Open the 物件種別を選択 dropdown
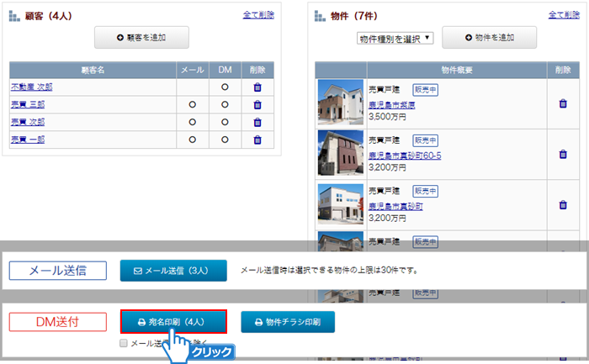This screenshot has width=589, height=364. pyautogui.click(x=395, y=38)
